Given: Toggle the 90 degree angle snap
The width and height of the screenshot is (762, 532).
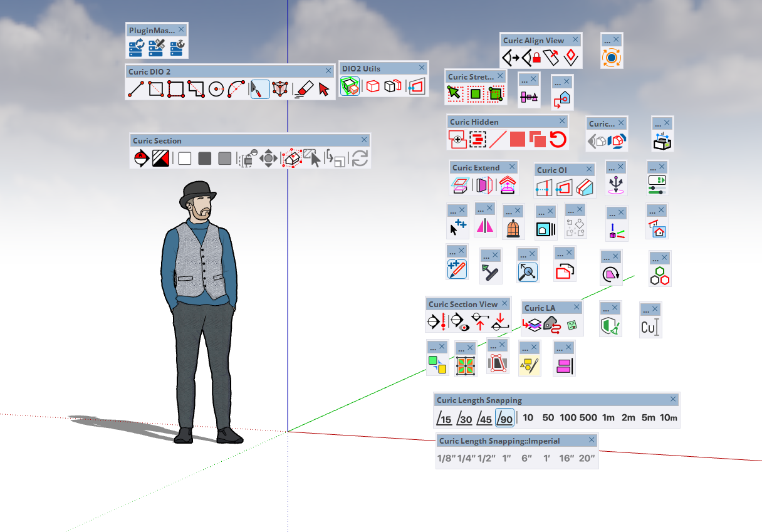Looking at the screenshot, I should coord(504,418).
